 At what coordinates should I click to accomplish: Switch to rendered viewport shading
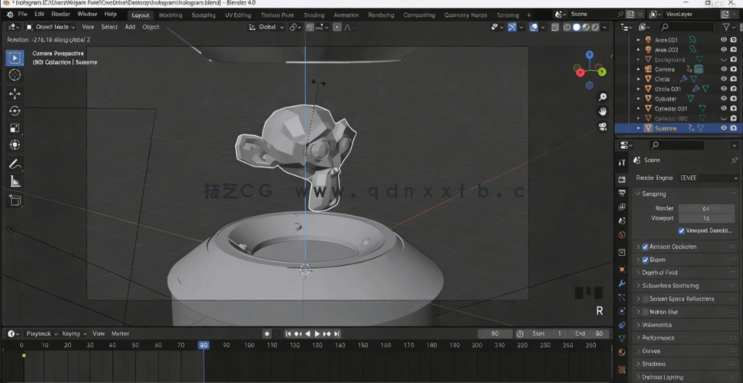tap(595, 27)
